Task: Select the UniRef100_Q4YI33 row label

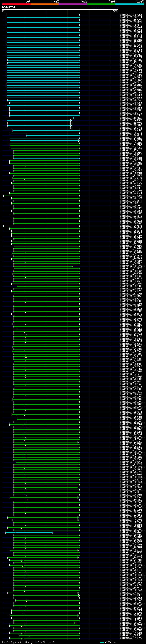Action: tap(131, 226)
